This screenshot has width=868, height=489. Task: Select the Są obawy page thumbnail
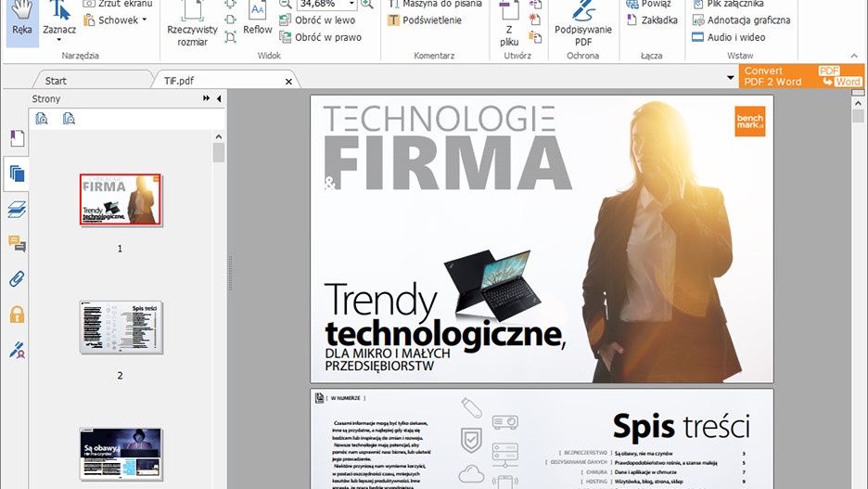pos(121,454)
